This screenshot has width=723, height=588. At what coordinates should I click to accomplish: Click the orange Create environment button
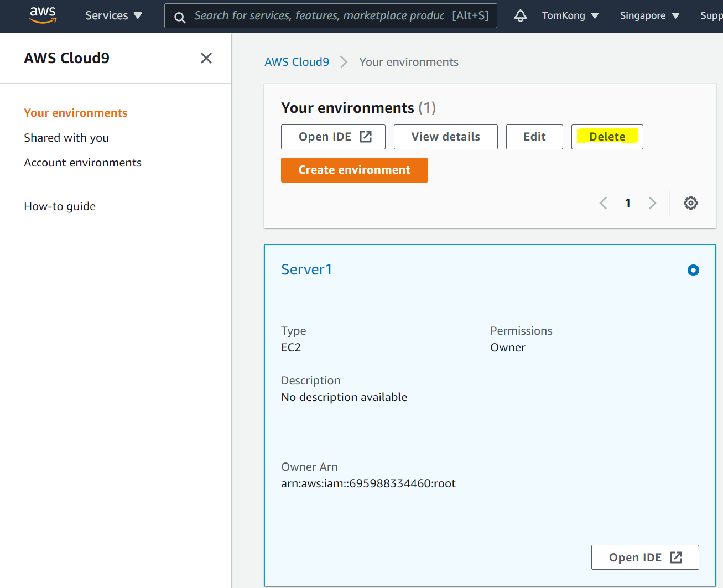[355, 170]
